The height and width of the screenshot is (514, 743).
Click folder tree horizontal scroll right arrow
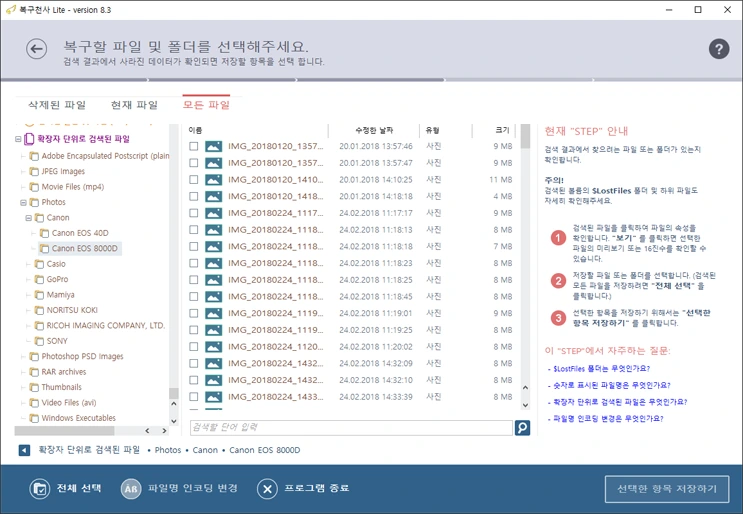click(x=164, y=431)
